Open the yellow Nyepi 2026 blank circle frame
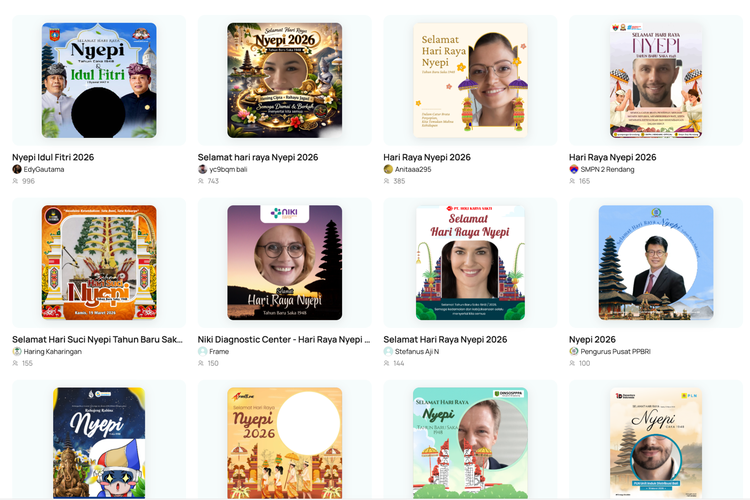Screen dimensions: 750x500 [x=285, y=443]
